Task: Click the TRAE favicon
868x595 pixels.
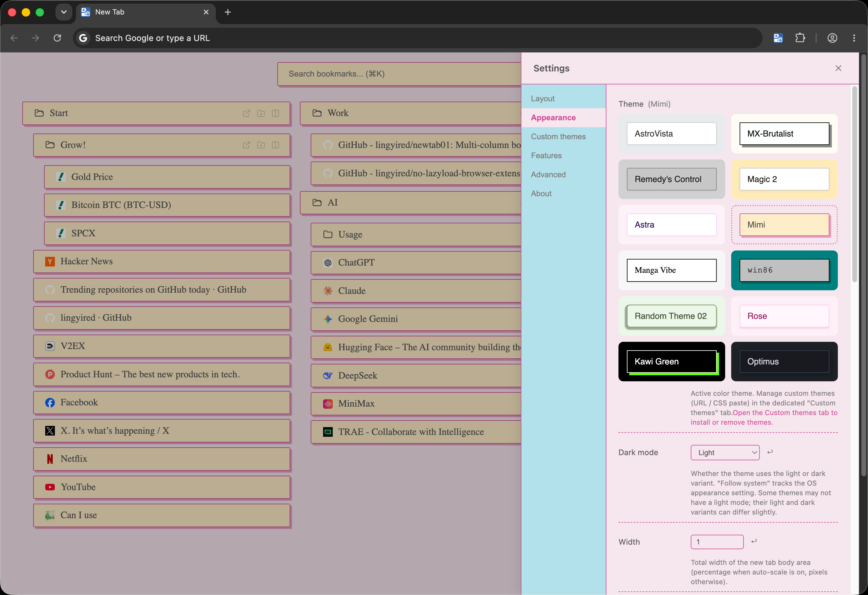Action: pos(328,432)
